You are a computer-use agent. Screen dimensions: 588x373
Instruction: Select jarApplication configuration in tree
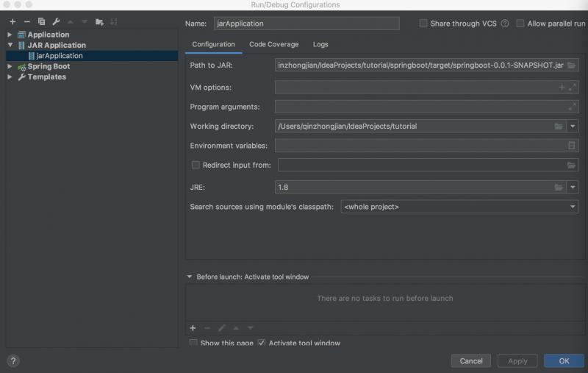coord(92,56)
